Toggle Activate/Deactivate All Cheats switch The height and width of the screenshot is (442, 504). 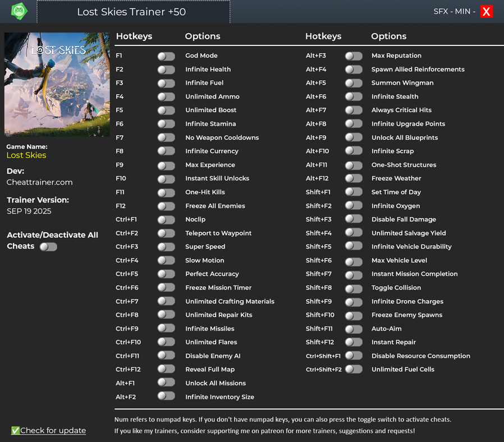click(48, 247)
